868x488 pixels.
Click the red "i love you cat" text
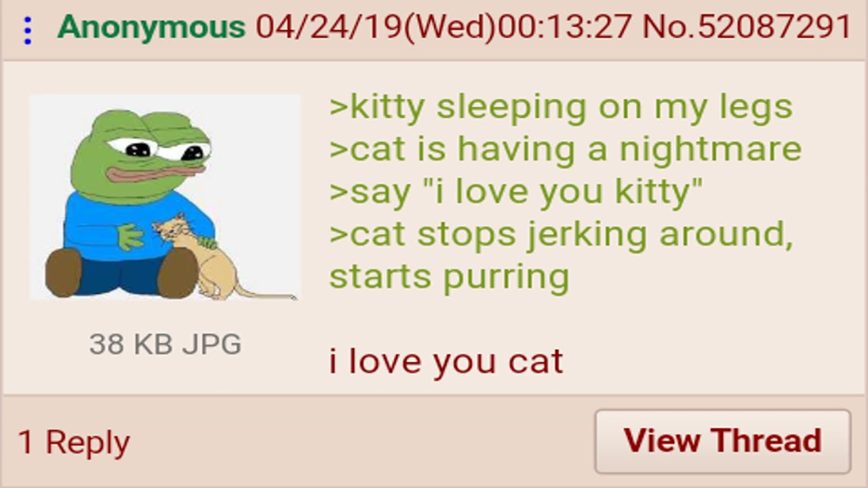(x=446, y=361)
